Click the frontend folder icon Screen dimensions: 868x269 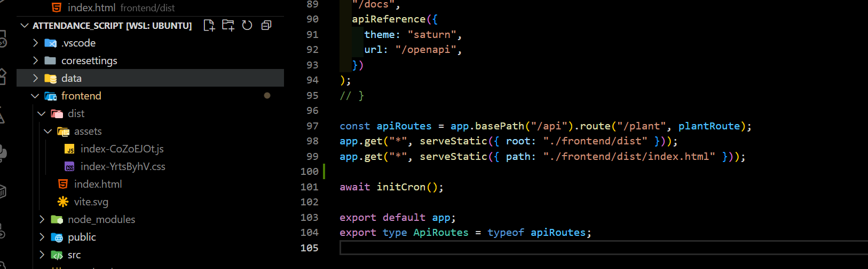tap(51, 96)
